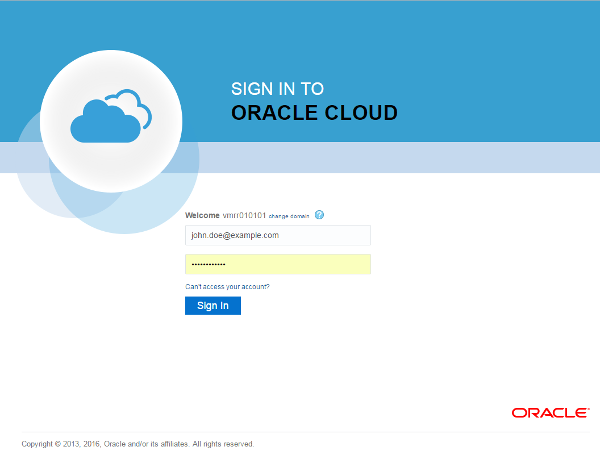Click the red Oracle logo

[x=551, y=413]
